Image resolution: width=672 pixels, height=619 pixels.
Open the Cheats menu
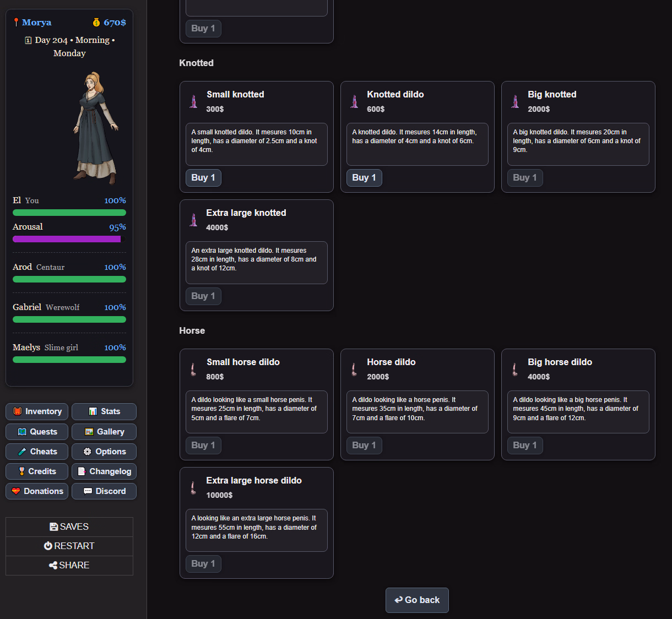click(37, 452)
